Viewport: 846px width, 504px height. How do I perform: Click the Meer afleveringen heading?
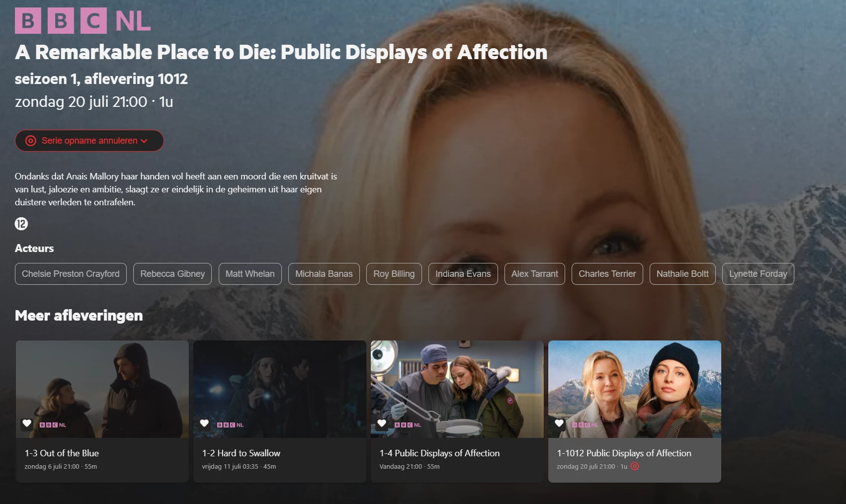(79, 316)
